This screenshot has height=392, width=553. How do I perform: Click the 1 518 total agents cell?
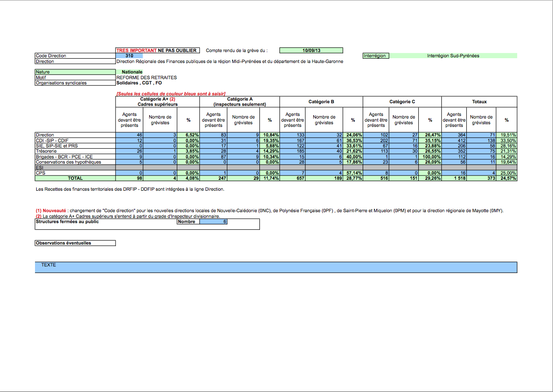[x=454, y=178]
